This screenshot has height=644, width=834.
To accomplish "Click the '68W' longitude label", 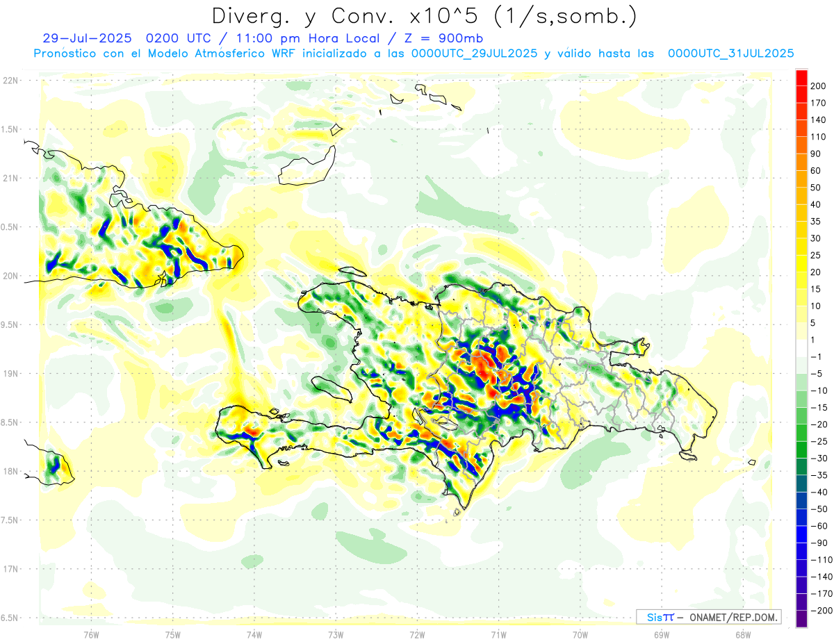I will pos(743,634).
